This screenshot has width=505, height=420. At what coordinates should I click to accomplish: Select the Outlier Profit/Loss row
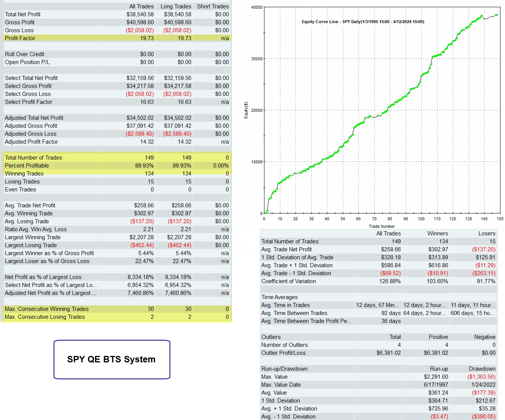378,353
